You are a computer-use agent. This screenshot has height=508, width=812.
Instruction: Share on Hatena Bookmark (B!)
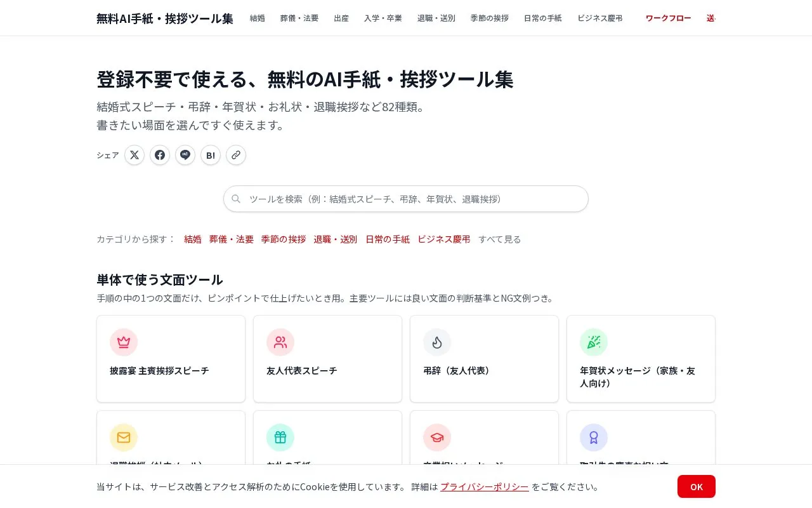[x=211, y=155]
